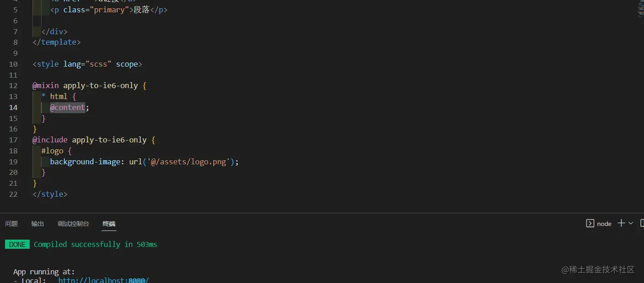Switch to the 输出 (Output) panel tab
This screenshot has height=283, width=644.
point(37,224)
